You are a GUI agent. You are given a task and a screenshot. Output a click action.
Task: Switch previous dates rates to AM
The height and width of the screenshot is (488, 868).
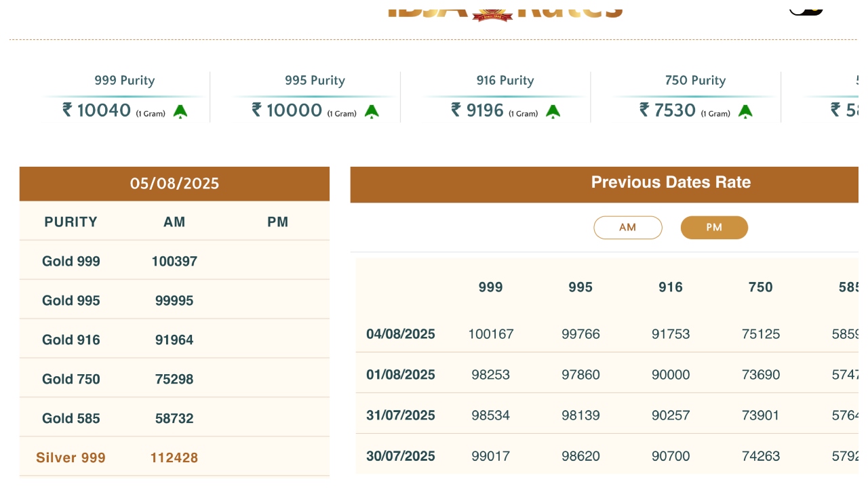click(x=627, y=228)
